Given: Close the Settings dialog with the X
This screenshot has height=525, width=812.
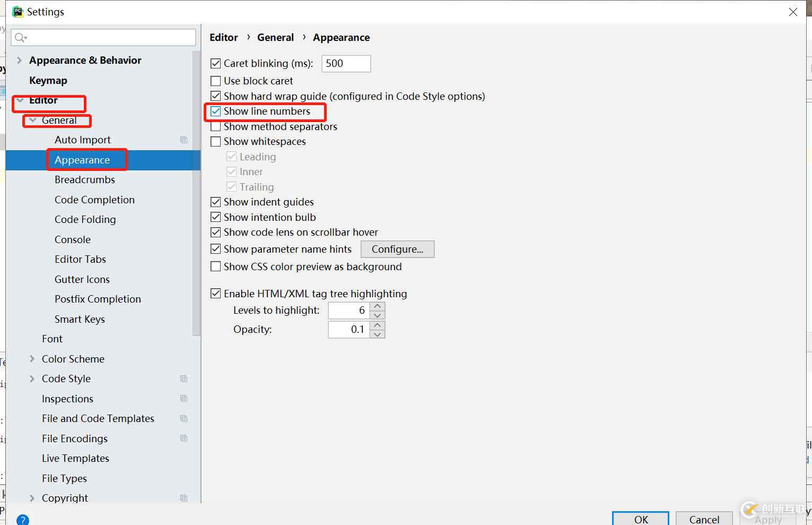Looking at the screenshot, I should [x=793, y=12].
